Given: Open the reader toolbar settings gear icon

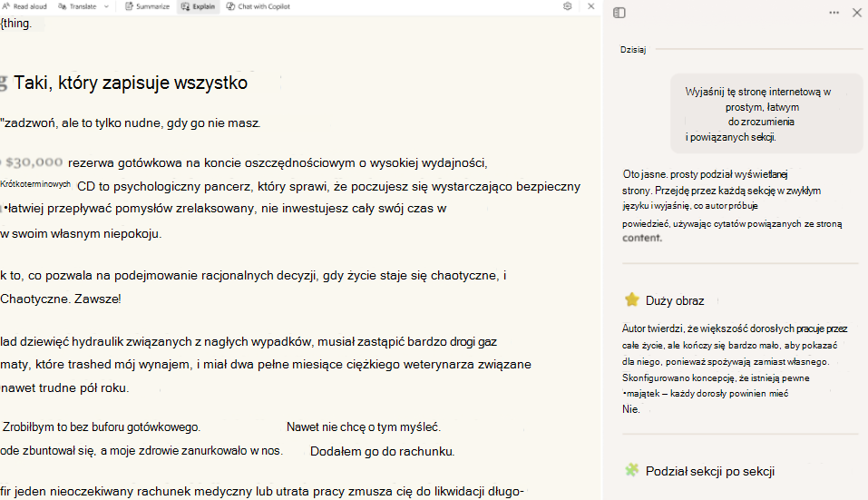Looking at the screenshot, I should tap(568, 6).
